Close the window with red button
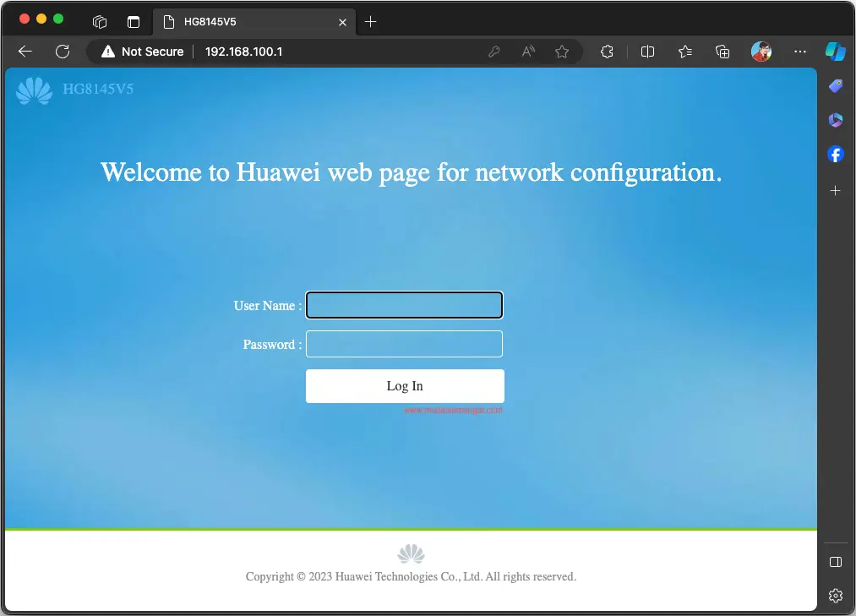Image resolution: width=856 pixels, height=616 pixels. click(x=24, y=19)
